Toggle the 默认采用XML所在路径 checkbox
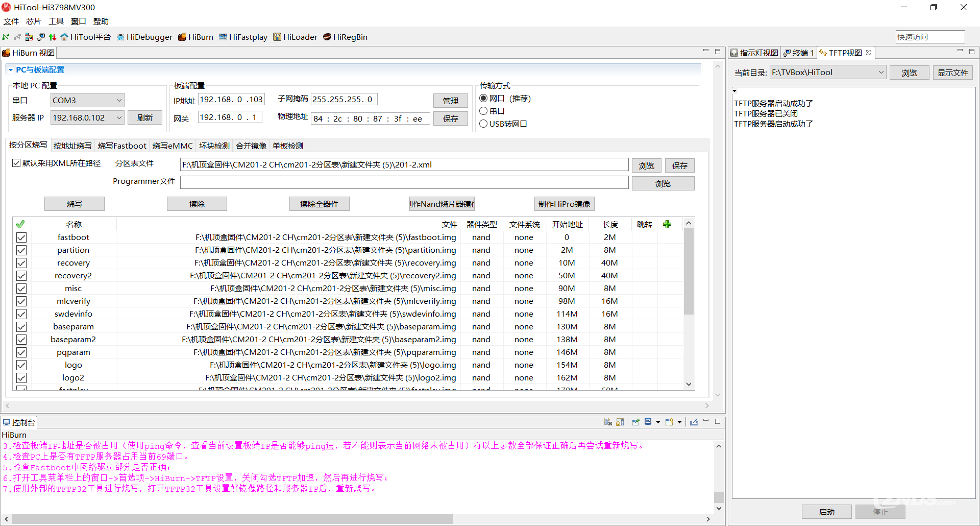The width and height of the screenshot is (980, 526). click(16, 163)
